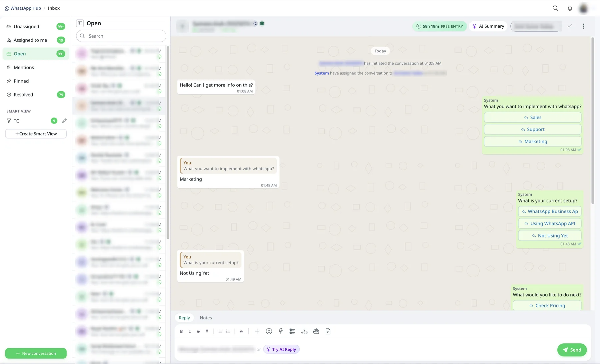Open the Resolved conversations view

(36, 95)
